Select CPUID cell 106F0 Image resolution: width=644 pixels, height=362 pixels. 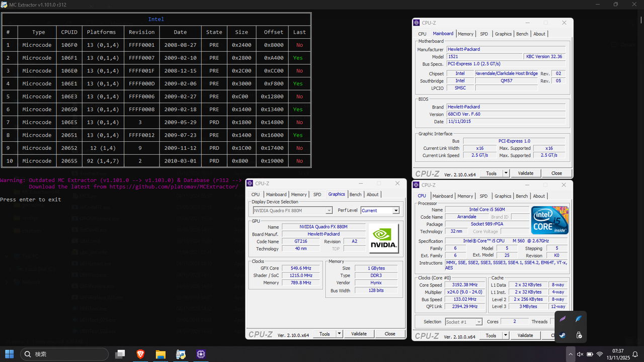pyautogui.click(x=69, y=45)
